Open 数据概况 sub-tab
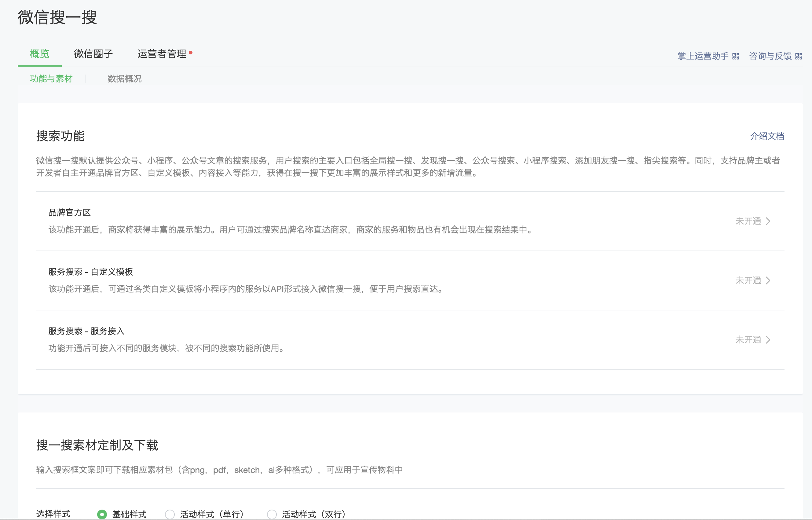The height and width of the screenshot is (520, 812). tap(125, 79)
